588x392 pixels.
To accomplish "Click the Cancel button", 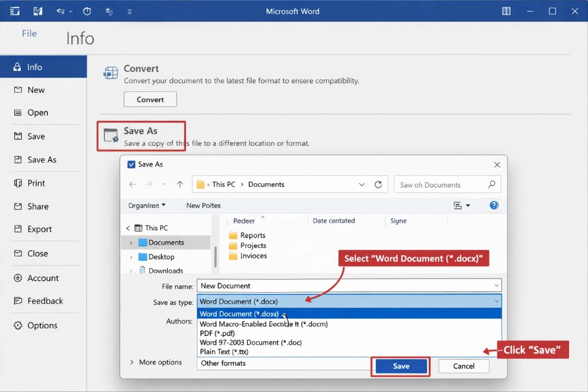I will (x=464, y=366).
